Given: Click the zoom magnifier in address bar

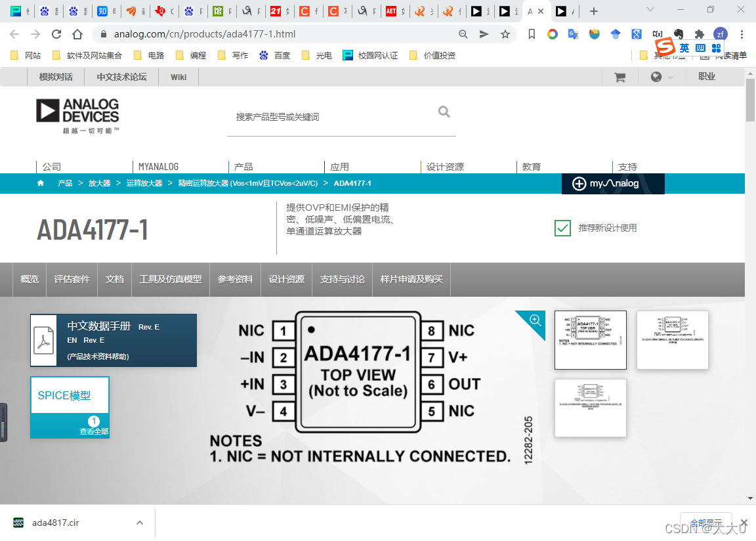Looking at the screenshot, I should pos(463,34).
